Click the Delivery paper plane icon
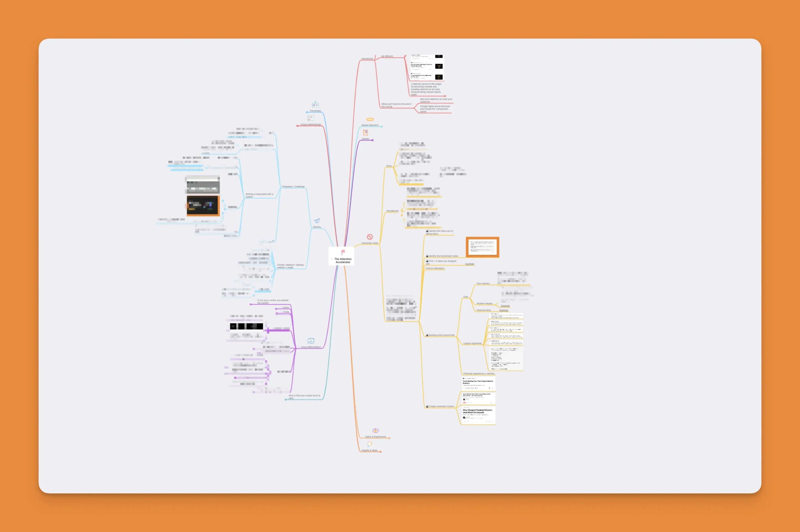This screenshot has width=800, height=532. click(x=317, y=221)
